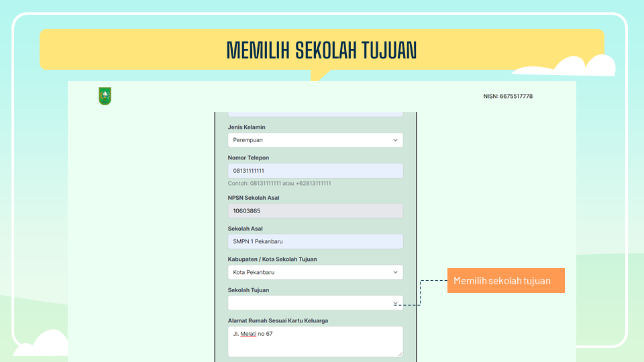Click the chevron arrow beside Kota Pekanbaru

[x=395, y=272]
